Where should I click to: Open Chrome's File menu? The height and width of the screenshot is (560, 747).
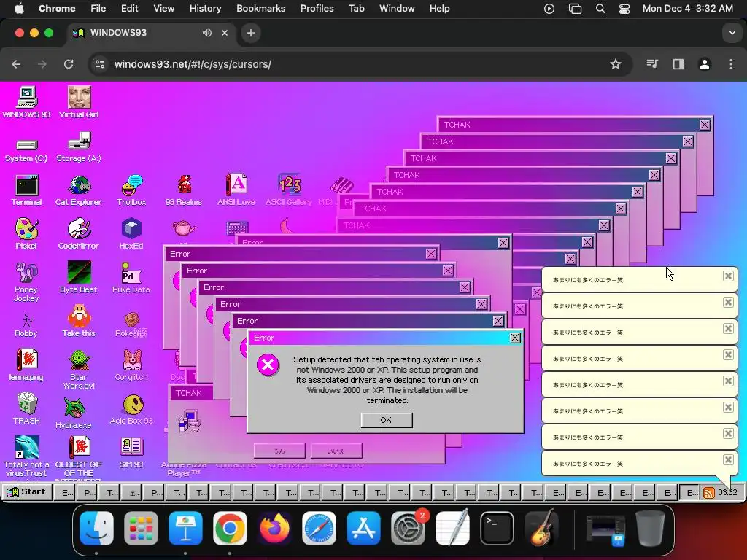98,9
